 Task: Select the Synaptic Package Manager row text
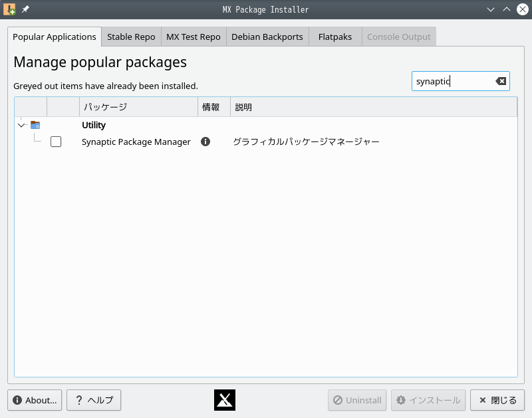(x=136, y=142)
